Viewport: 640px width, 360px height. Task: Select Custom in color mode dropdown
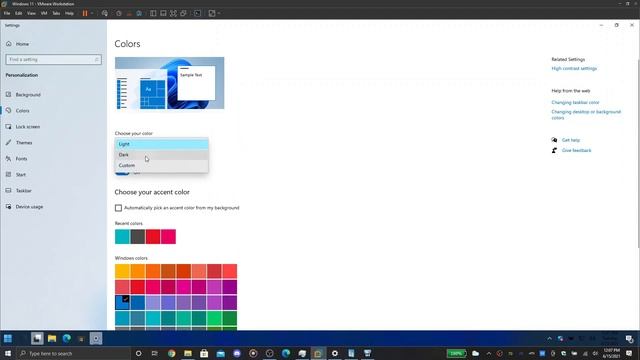162,165
